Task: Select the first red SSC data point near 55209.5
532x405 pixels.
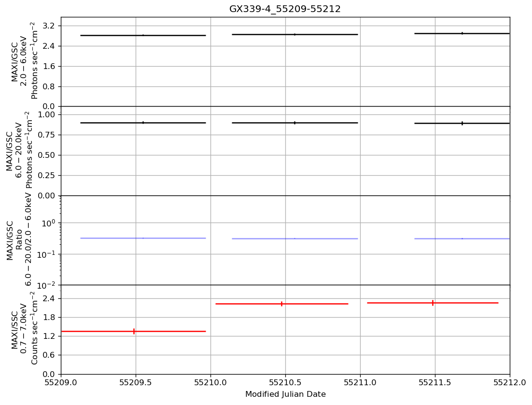Action: click(134, 332)
